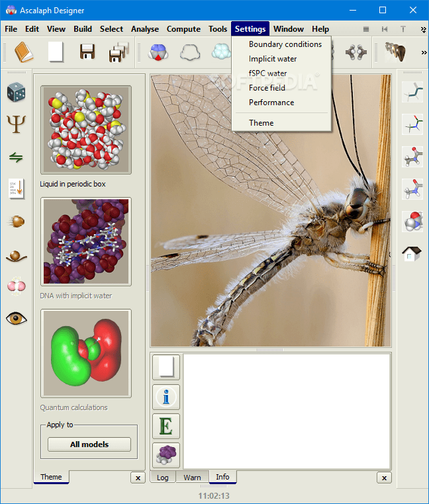Select Quantum calculations thumbnail
Image resolution: width=429 pixels, height=504 pixels.
[86, 354]
